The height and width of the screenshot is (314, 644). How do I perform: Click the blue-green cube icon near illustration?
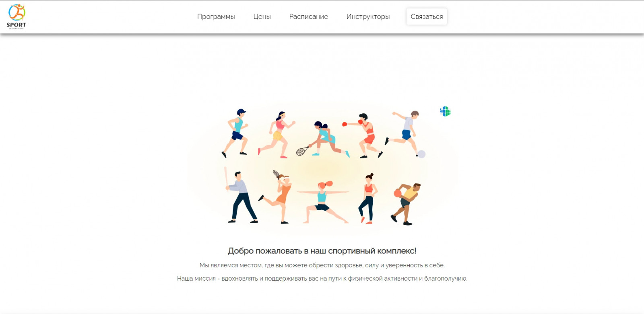(445, 111)
